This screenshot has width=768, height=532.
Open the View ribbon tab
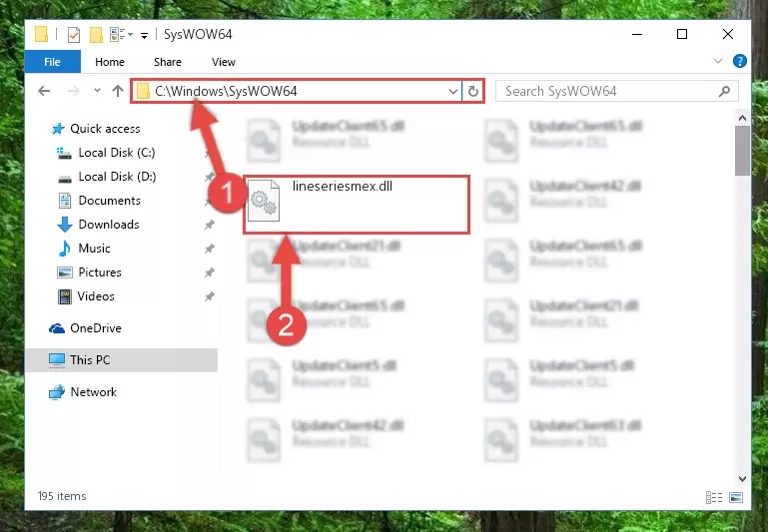(224, 62)
